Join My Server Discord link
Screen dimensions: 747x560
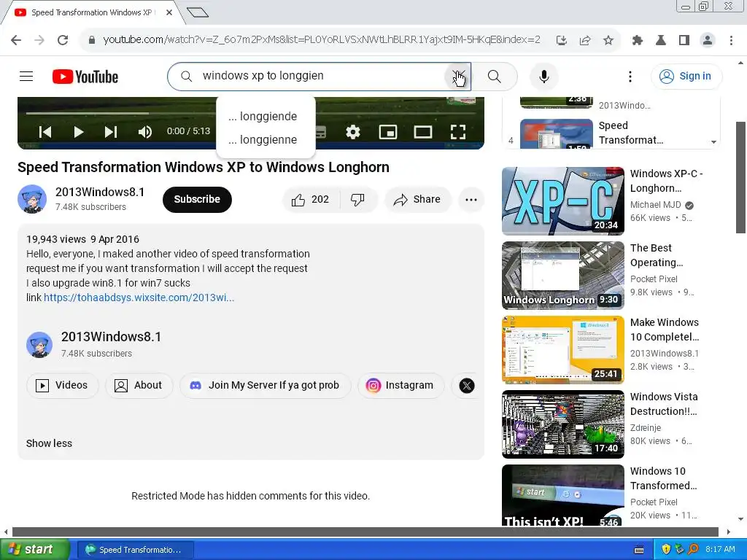pos(265,385)
